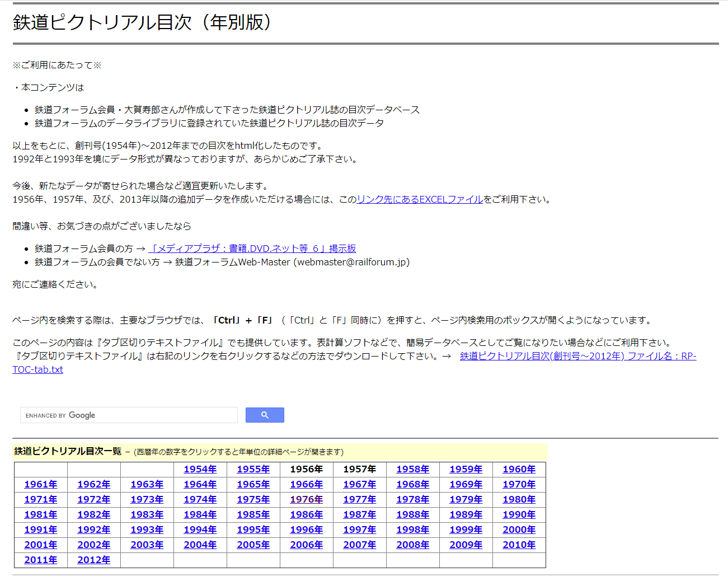Open the 1964年 index page

(200, 484)
